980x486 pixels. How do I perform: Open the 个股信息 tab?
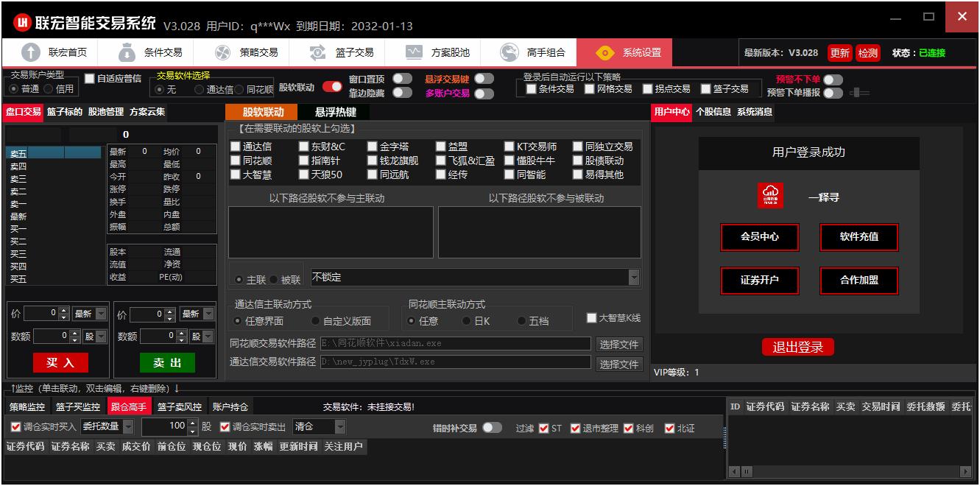pyautogui.click(x=713, y=112)
